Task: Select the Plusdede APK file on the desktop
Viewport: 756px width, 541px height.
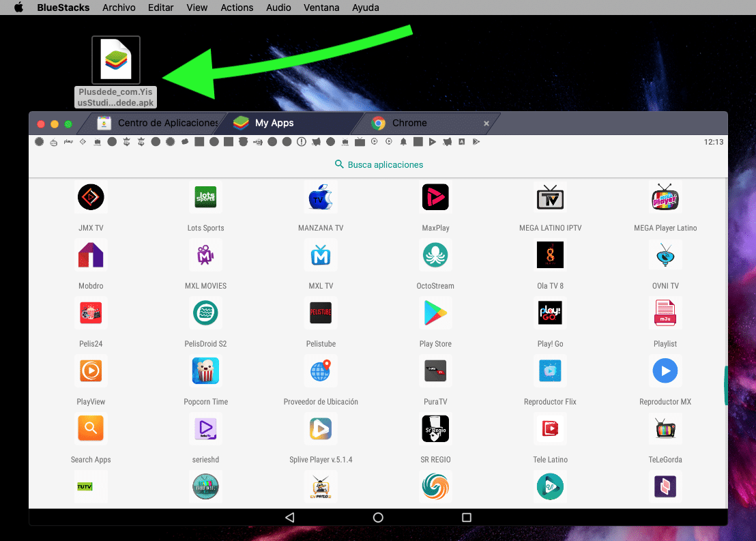Action: click(x=115, y=60)
